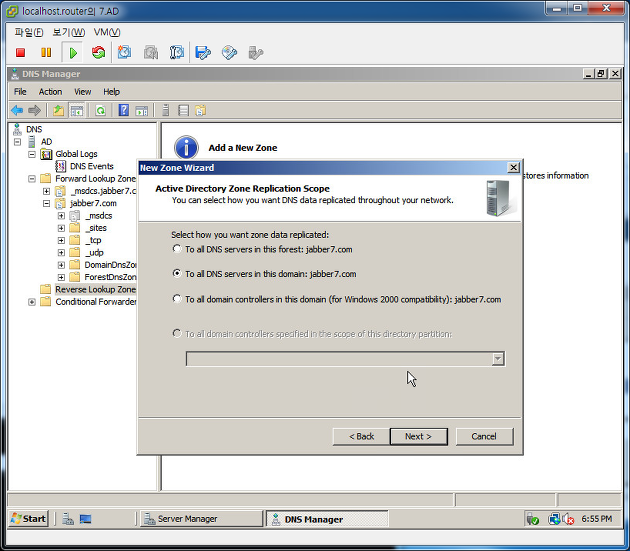Click the new server toolbar icon
630x551 pixels.
click(166, 110)
